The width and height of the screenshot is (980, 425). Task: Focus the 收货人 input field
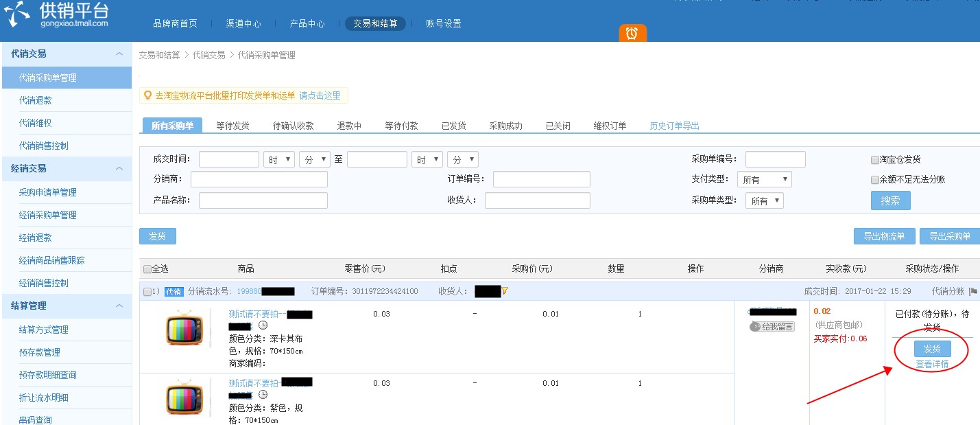pyautogui.click(x=538, y=200)
